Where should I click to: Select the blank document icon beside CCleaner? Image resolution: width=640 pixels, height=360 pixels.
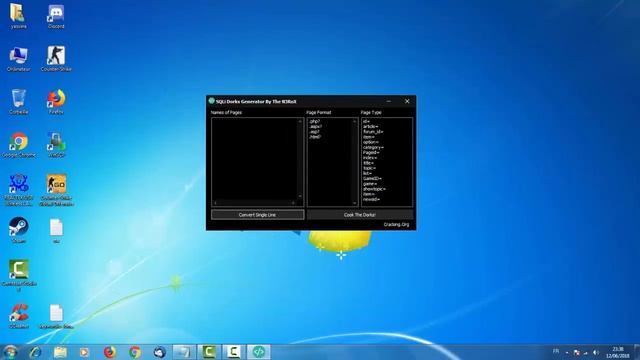coord(56,317)
